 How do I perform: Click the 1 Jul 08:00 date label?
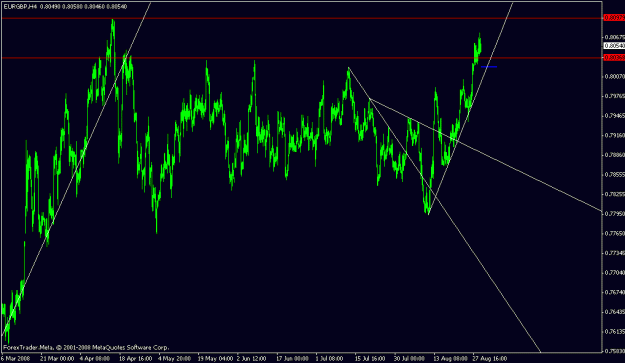pos(329,358)
